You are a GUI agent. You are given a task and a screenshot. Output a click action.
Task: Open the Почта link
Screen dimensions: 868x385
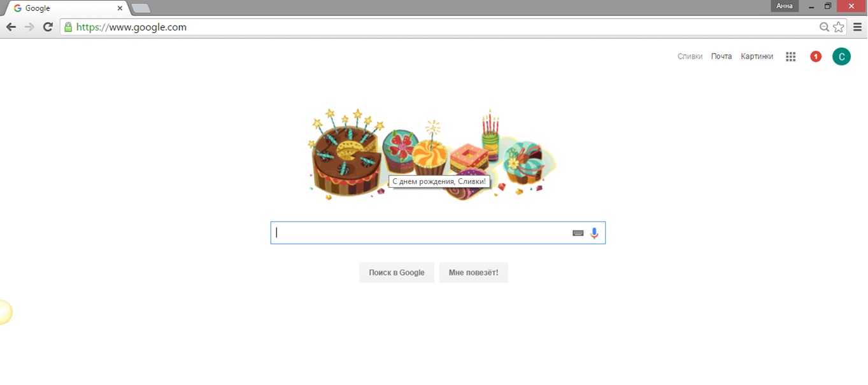(722, 57)
